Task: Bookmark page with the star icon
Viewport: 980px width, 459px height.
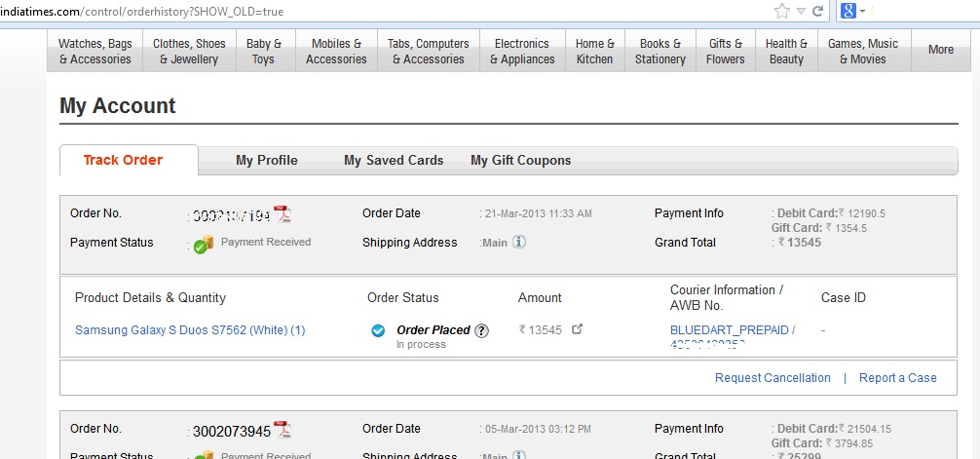Action: 782,11
